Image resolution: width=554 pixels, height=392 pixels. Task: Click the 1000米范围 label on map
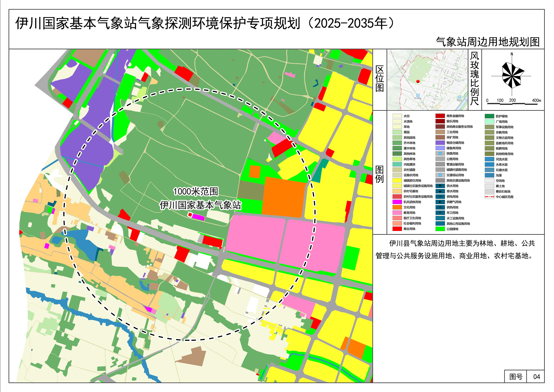pyautogui.click(x=196, y=191)
